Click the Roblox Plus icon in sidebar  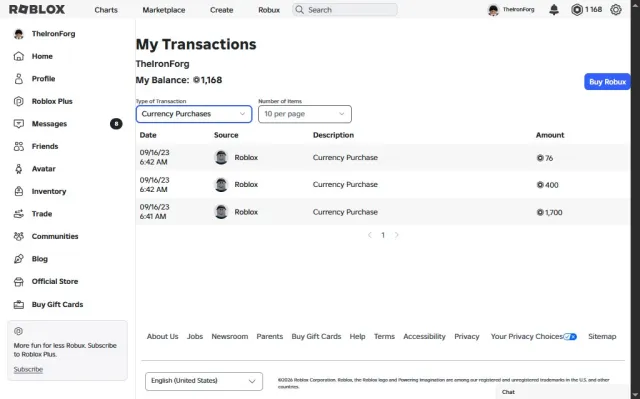click(19, 101)
